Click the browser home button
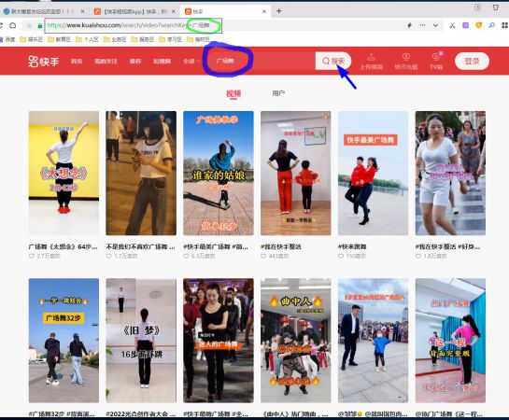 pyautogui.click(x=13, y=25)
